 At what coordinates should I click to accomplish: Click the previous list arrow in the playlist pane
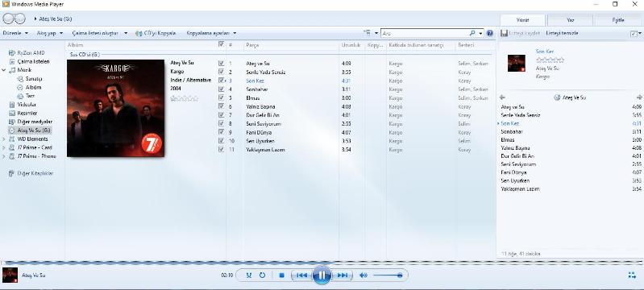click(x=502, y=97)
